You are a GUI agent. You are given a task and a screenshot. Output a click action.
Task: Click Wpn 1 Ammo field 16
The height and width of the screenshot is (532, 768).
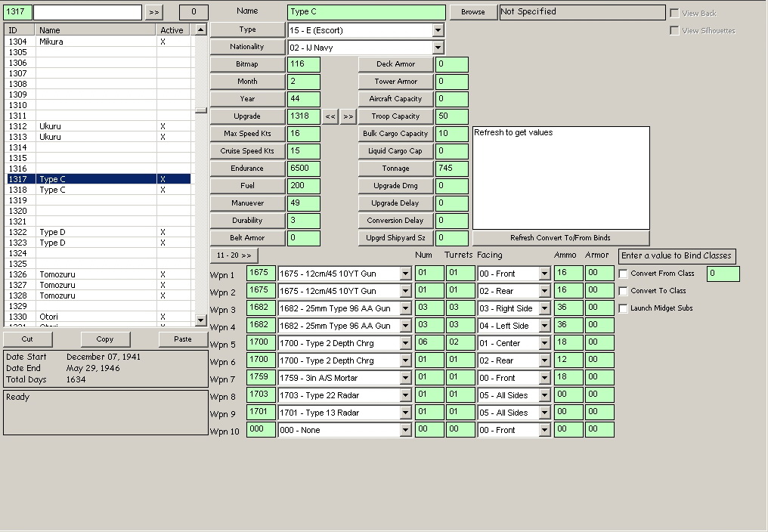[x=568, y=274]
